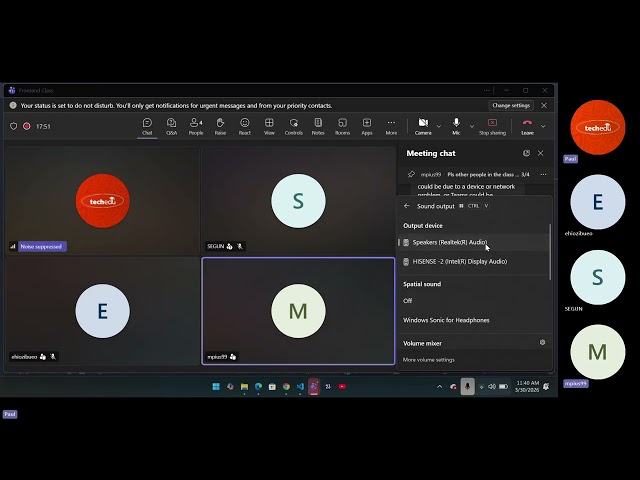The width and height of the screenshot is (640, 480).
Task: Click the shield security icon
Action: tap(13, 127)
